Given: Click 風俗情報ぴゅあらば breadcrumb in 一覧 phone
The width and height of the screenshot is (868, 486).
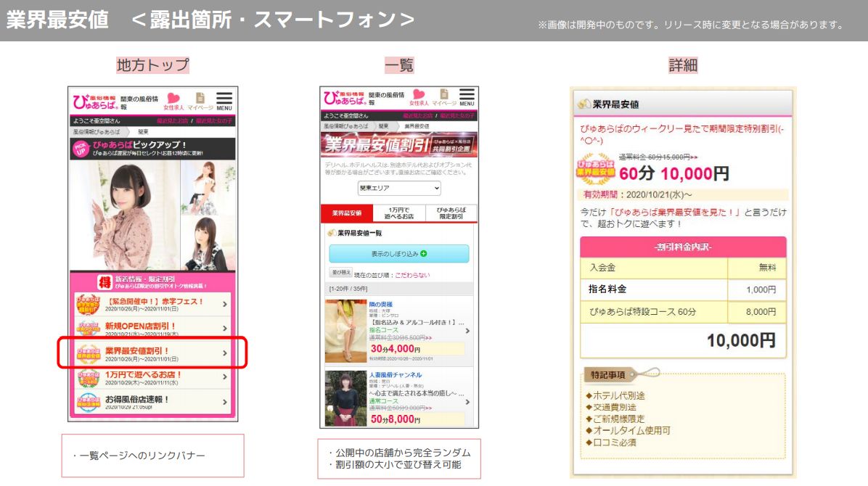Looking at the screenshot, I should coord(346,126).
